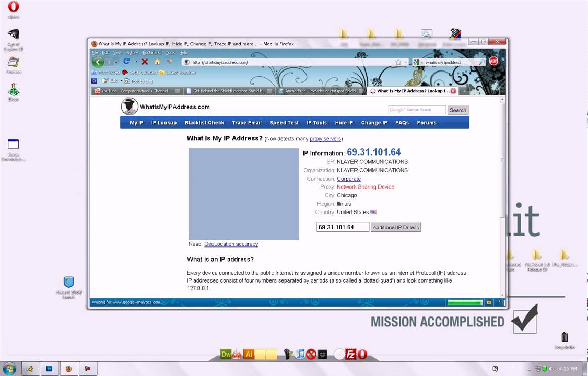
Task: Open the History menu
Action: pos(132,53)
